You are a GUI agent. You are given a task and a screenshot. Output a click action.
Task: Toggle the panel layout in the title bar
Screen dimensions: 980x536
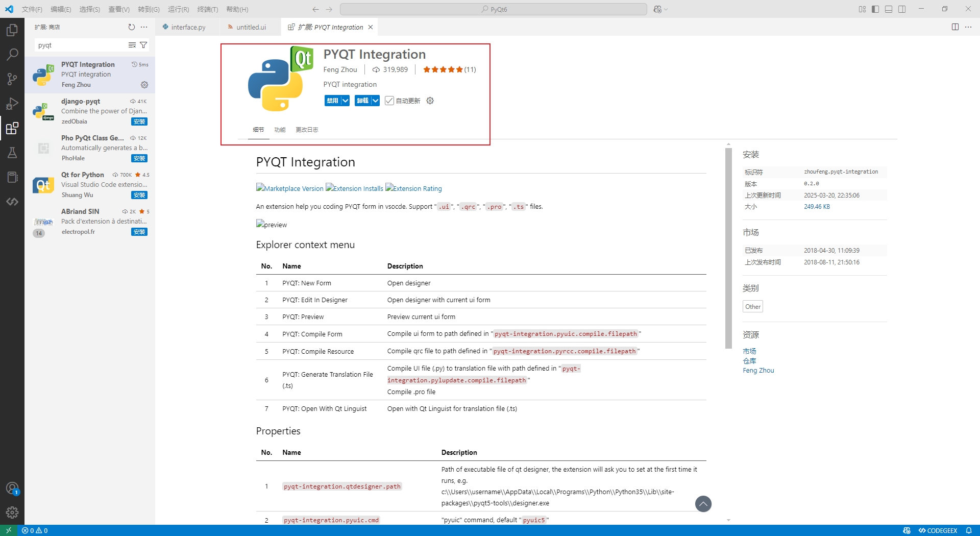tap(889, 9)
